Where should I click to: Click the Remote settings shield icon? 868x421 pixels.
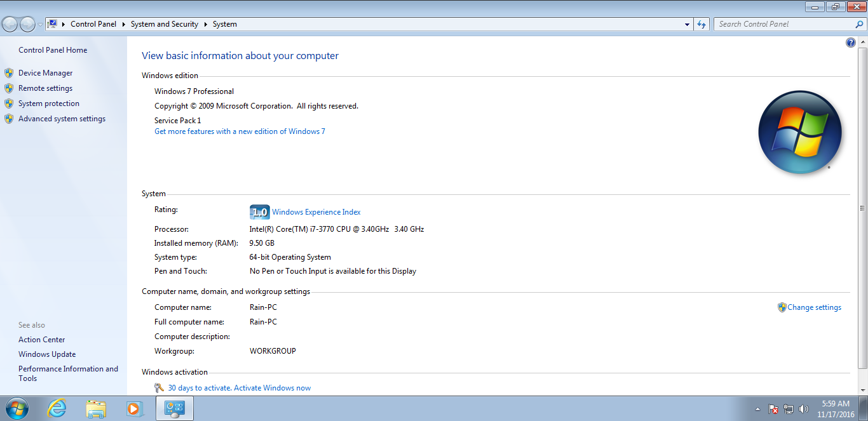(x=9, y=88)
